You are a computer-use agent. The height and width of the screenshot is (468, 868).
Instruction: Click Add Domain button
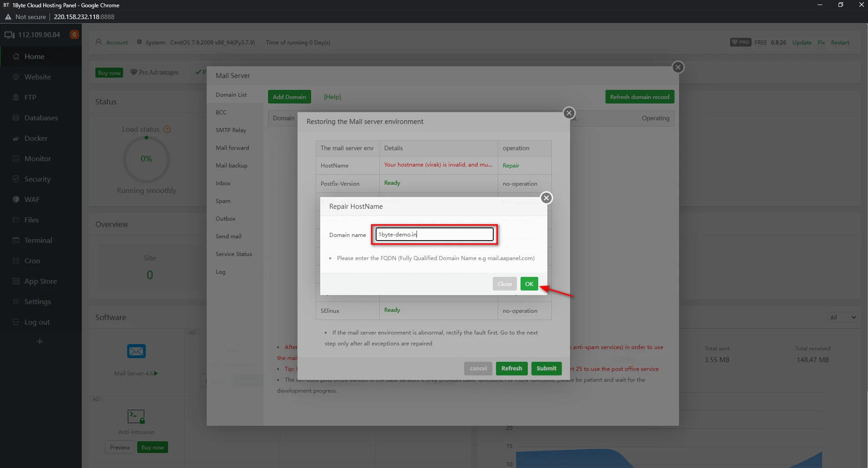tap(289, 97)
